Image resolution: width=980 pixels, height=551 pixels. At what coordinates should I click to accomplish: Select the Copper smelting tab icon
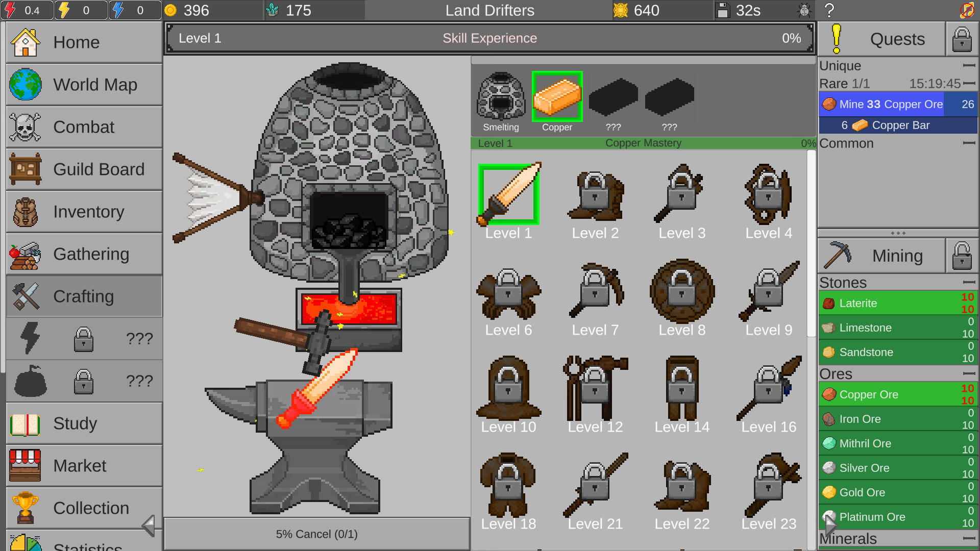[557, 97]
